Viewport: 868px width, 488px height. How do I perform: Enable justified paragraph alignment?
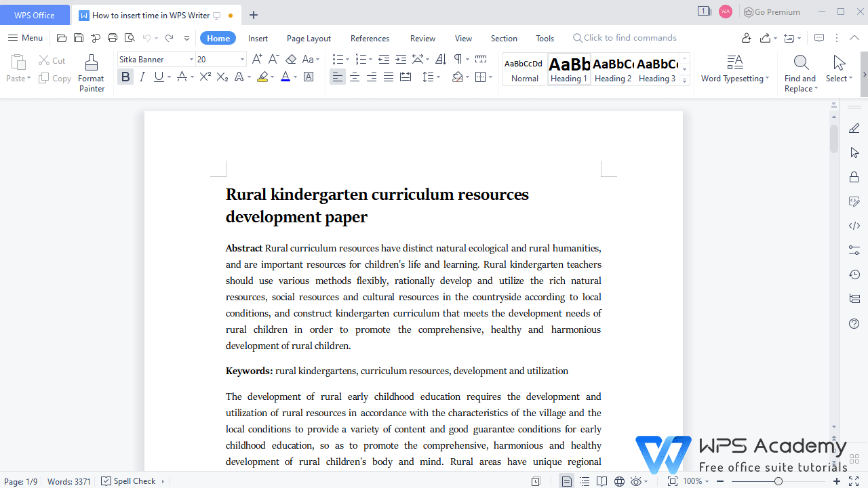(388, 77)
